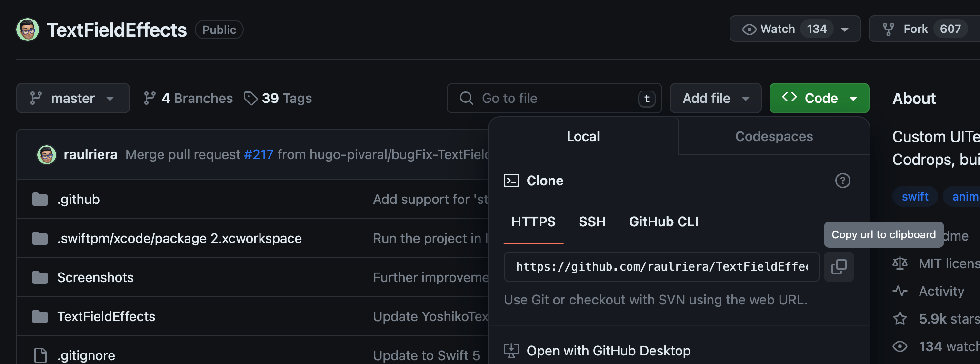980x364 pixels.
Task: Focus the Go to file search field
Action: point(554,98)
